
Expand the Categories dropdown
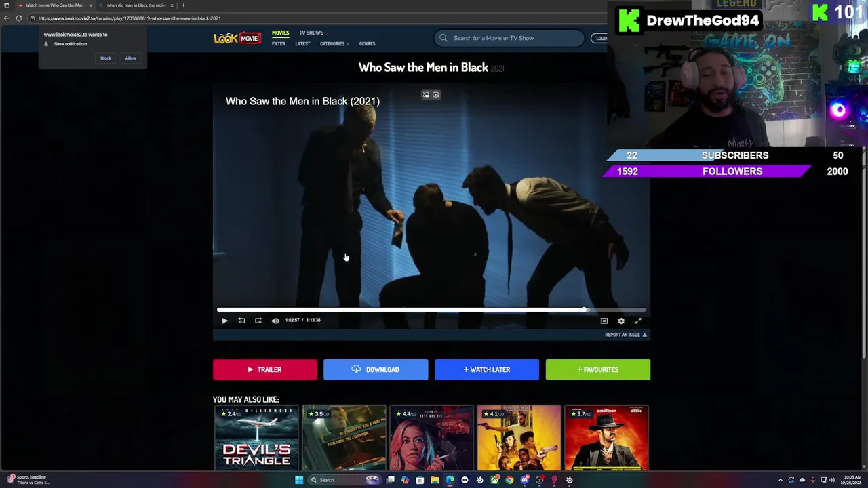pos(334,44)
